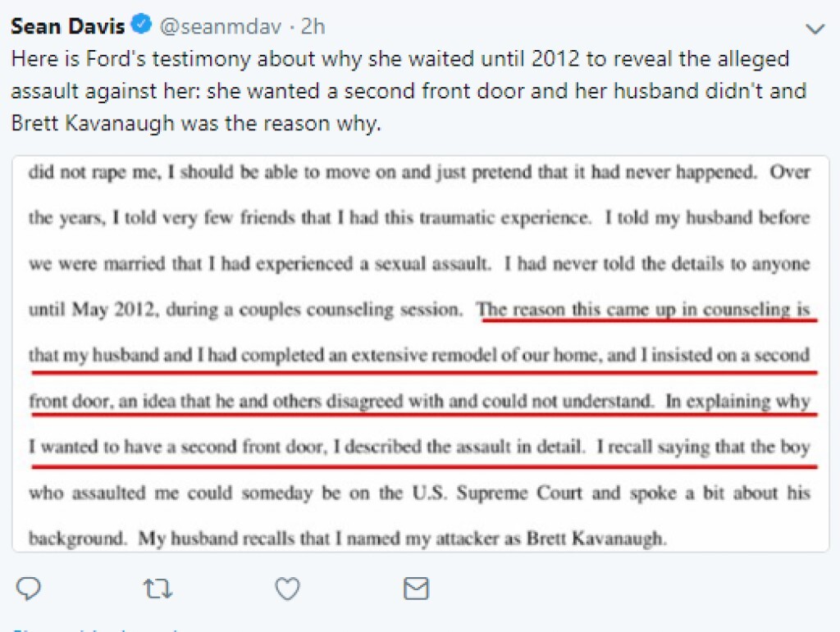Click the blue verified badge
This screenshot has height=632, width=840.
point(141,26)
